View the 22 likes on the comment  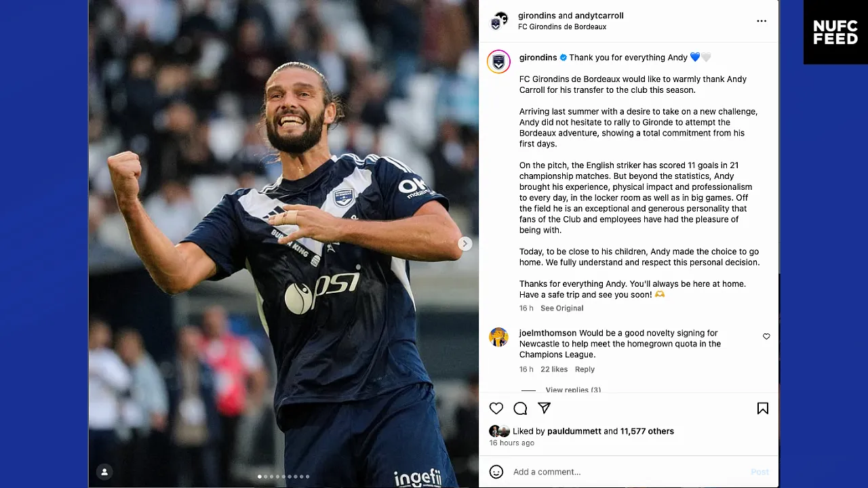pos(554,369)
